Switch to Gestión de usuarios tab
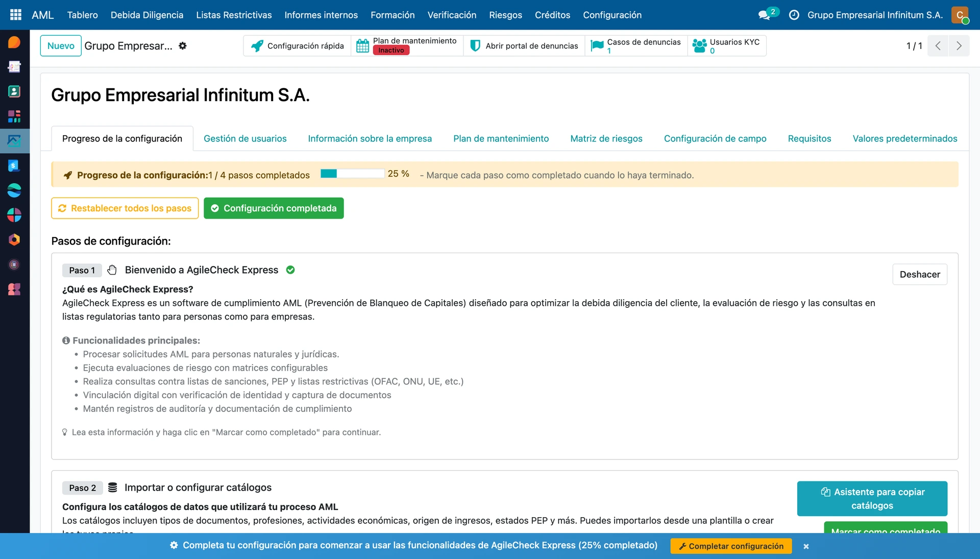The image size is (980, 559). pyautogui.click(x=245, y=138)
